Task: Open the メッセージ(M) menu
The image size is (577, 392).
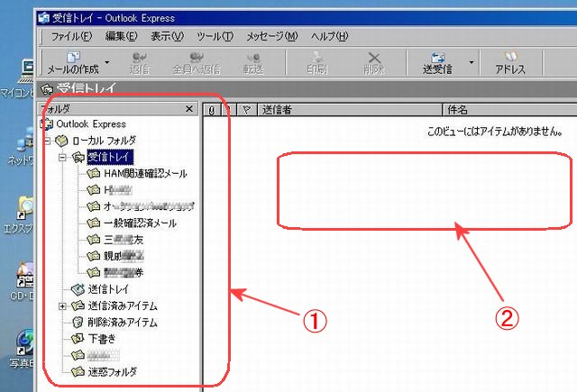Action: tap(271, 36)
